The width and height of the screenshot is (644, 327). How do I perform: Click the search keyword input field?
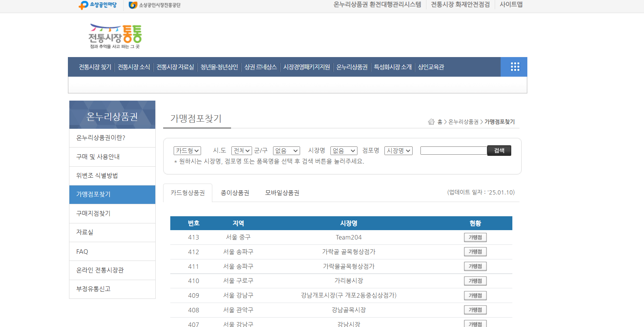[454, 151]
